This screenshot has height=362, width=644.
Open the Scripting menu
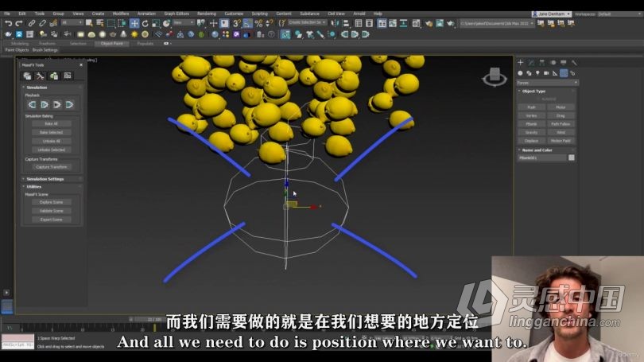259,14
